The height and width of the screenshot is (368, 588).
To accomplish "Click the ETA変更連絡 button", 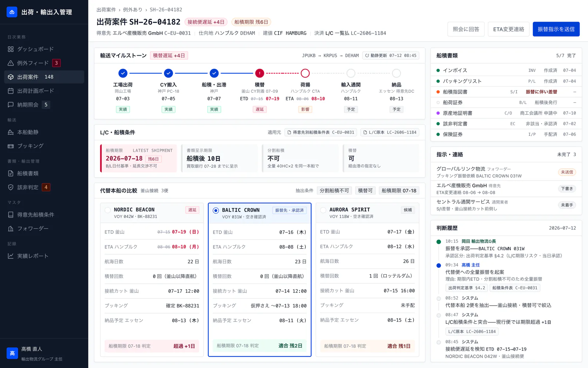I will (509, 29).
